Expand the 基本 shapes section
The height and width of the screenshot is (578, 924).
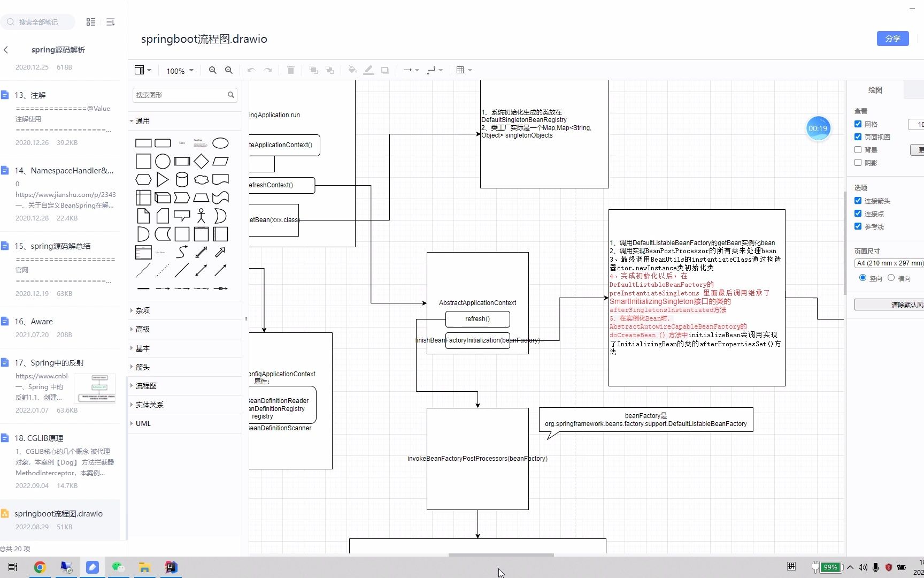pyautogui.click(x=185, y=348)
